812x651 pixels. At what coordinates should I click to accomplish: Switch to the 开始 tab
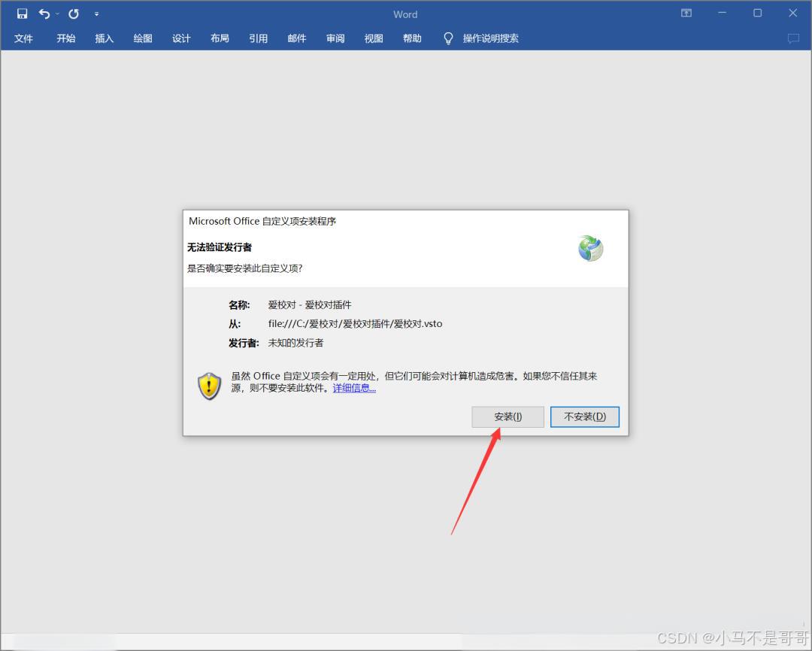click(x=65, y=38)
